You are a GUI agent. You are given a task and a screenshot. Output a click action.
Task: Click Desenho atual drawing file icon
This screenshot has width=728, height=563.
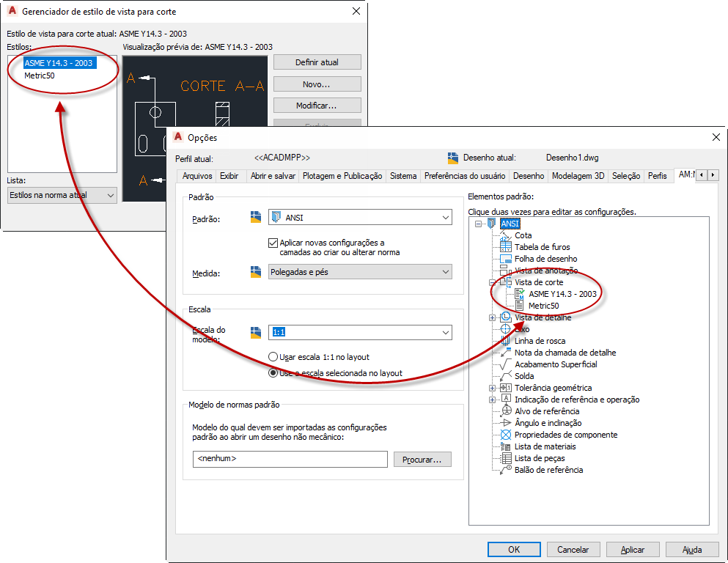tap(452, 158)
